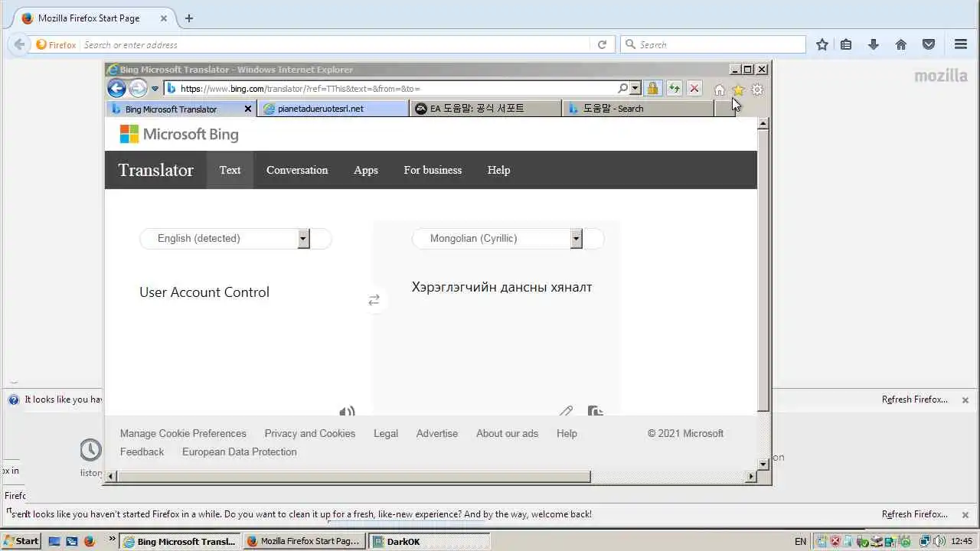This screenshot has width=980, height=551.
Task: Click the translated Mongolian output text
Action: tap(502, 288)
